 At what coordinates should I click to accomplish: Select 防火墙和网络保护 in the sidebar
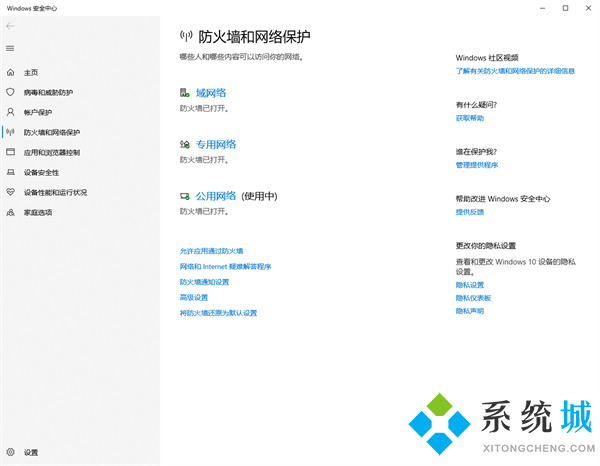click(x=52, y=132)
